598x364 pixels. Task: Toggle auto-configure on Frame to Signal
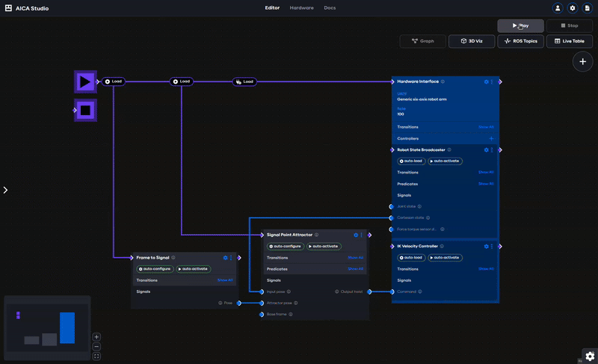pos(154,269)
